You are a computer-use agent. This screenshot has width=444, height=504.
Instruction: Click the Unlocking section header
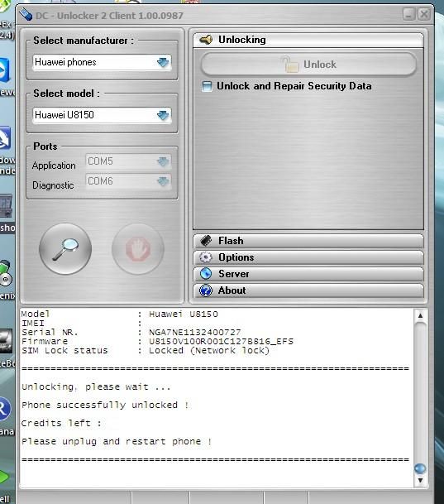pyautogui.click(x=308, y=40)
